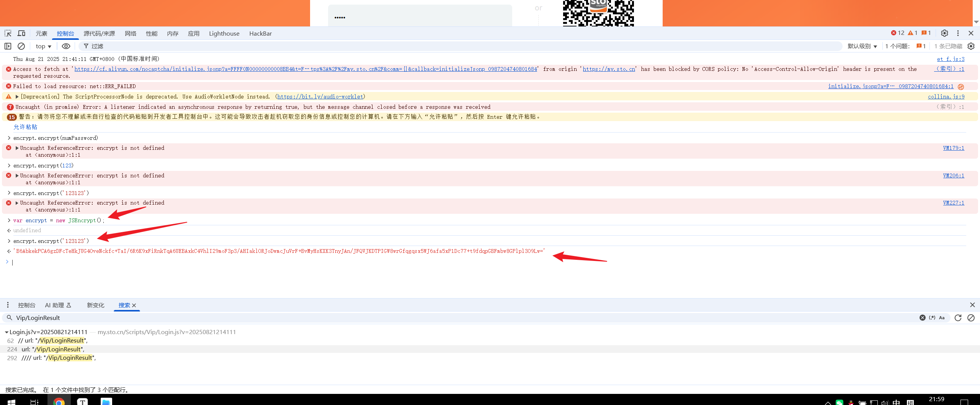980x405 pixels.
Task: Expand the ReferenceError for VM206
Action: pyautogui.click(x=17, y=175)
